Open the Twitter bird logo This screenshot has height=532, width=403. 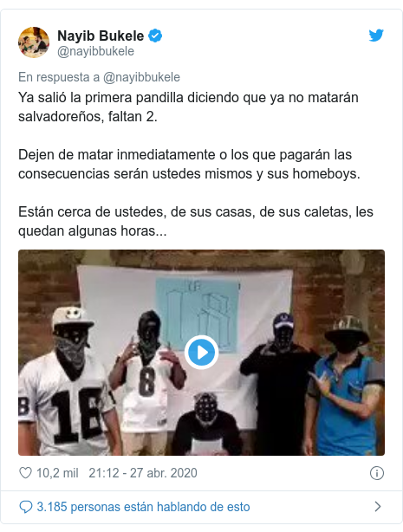[376, 36]
